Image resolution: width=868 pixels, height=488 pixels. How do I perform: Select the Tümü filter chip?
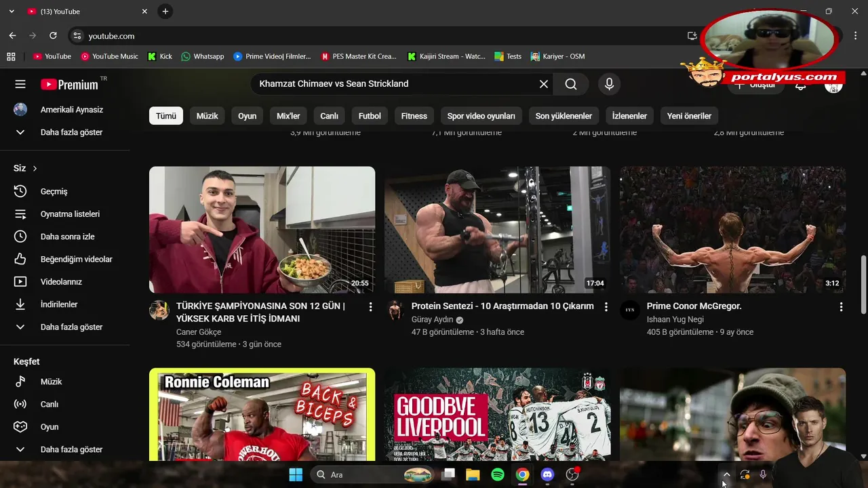point(166,116)
